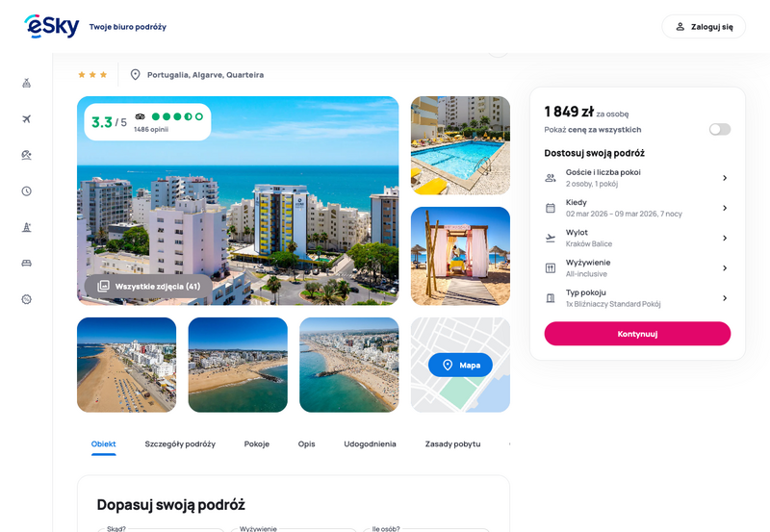Expand Goście i liczba pokoi options
The height and width of the screenshot is (532, 770).
tap(637, 178)
